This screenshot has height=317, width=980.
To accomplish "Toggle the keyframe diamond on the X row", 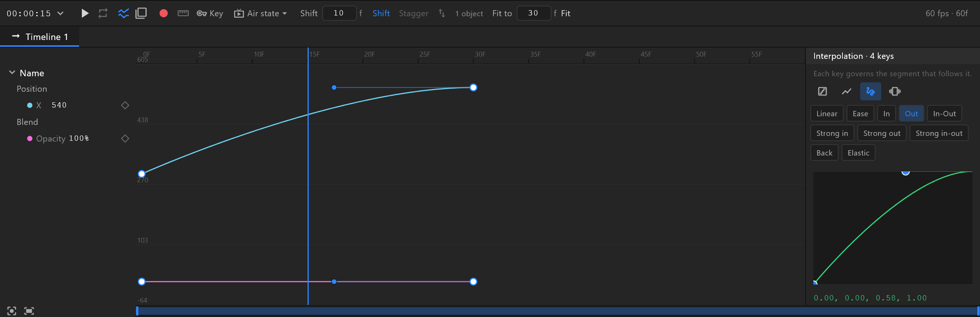I will (x=125, y=105).
